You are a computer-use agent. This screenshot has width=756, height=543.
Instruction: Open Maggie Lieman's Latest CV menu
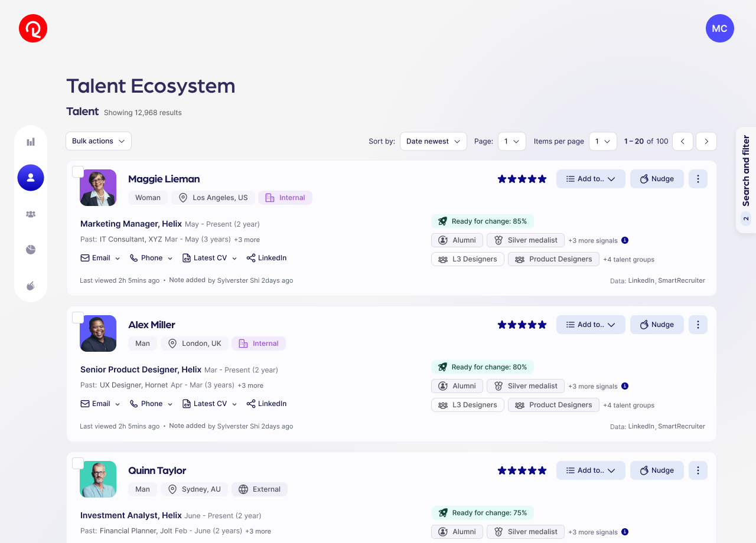pos(210,258)
